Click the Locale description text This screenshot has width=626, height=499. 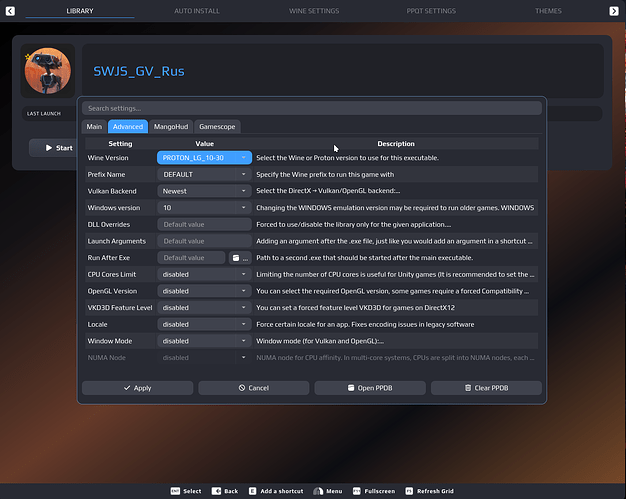tap(365, 324)
